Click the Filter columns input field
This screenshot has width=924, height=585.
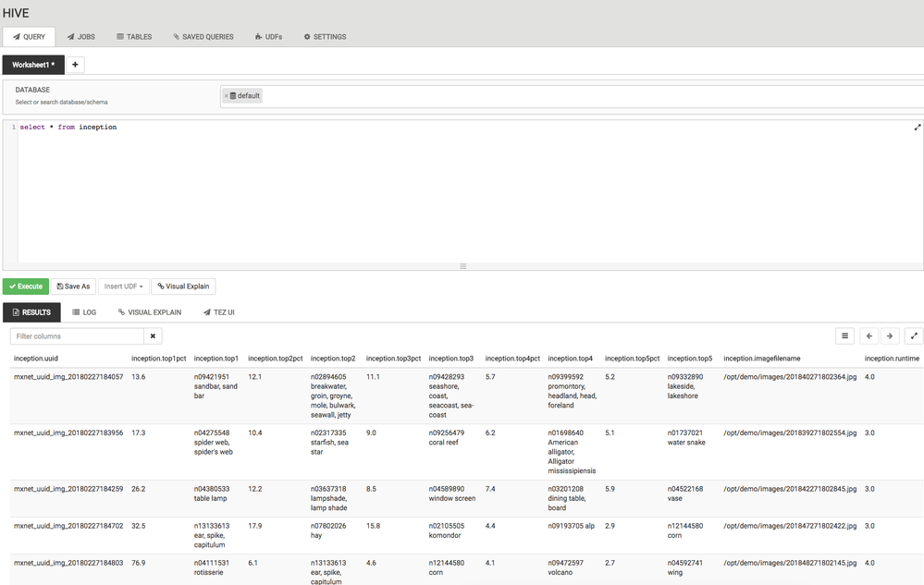click(77, 336)
